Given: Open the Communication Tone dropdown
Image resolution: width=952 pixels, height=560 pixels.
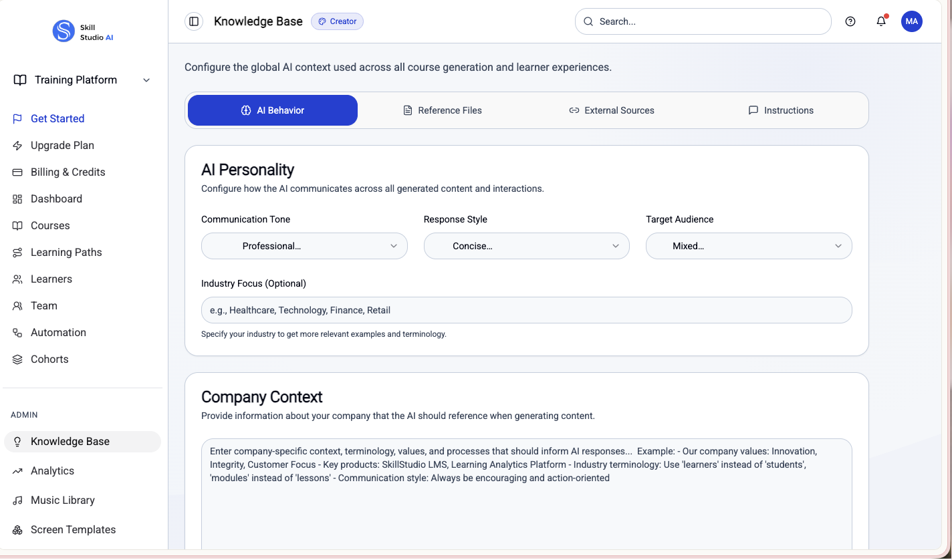Looking at the screenshot, I should [304, 246].
